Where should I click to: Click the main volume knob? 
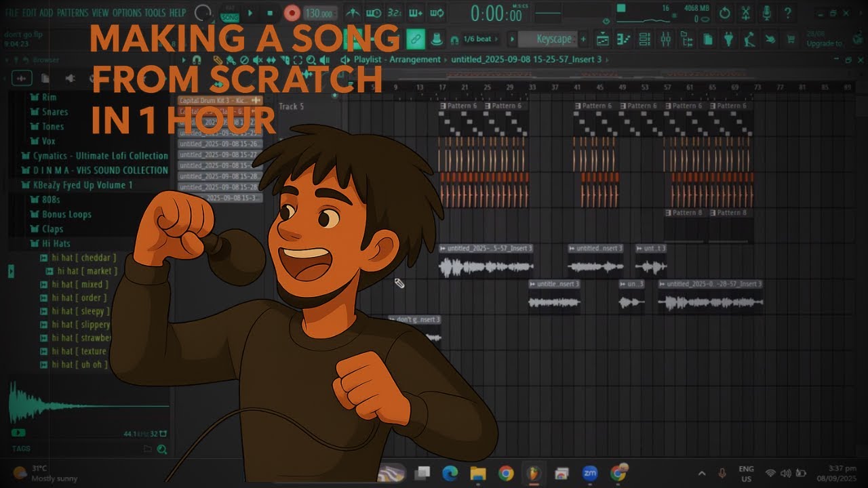point(202,12)
